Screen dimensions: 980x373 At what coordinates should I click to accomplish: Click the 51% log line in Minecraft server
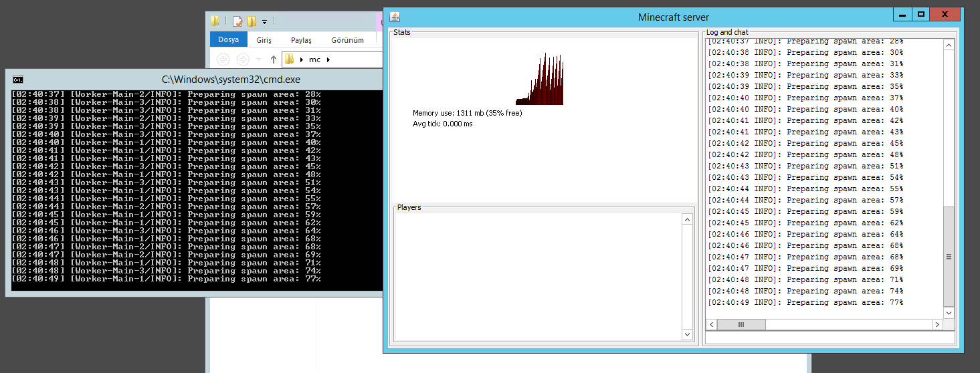tap(806, 166)
